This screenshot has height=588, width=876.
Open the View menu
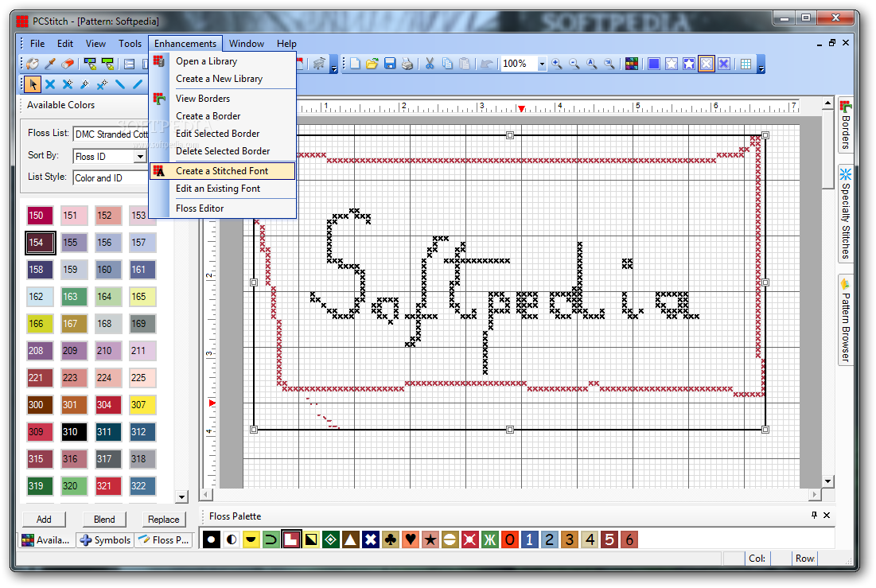point(95,44)
